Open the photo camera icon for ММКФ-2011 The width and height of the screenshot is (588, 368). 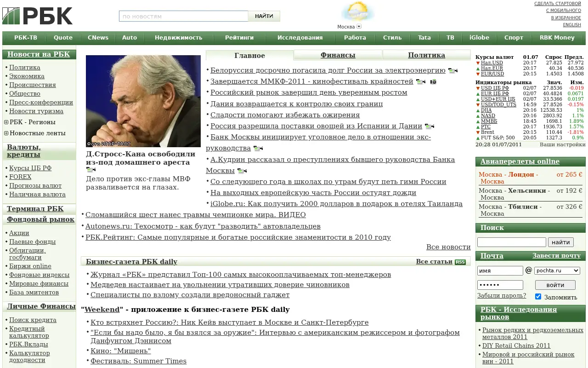[433, 82]
